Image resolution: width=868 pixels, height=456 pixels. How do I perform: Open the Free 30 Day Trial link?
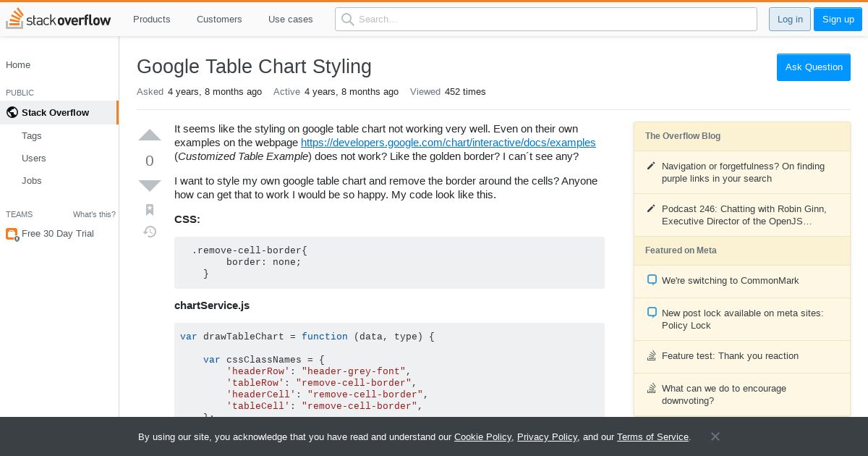tap(58, 234)
